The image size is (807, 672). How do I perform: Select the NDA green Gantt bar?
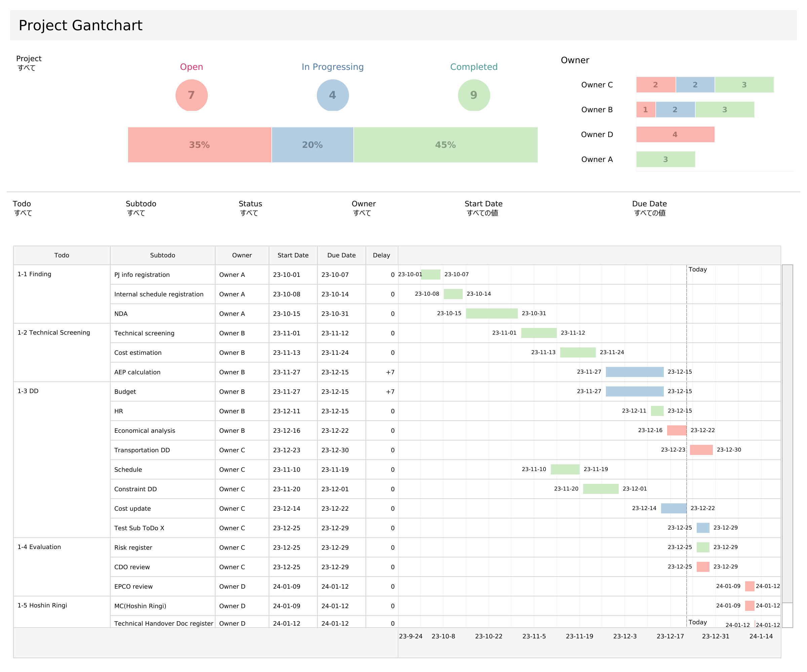coord(492,313)
